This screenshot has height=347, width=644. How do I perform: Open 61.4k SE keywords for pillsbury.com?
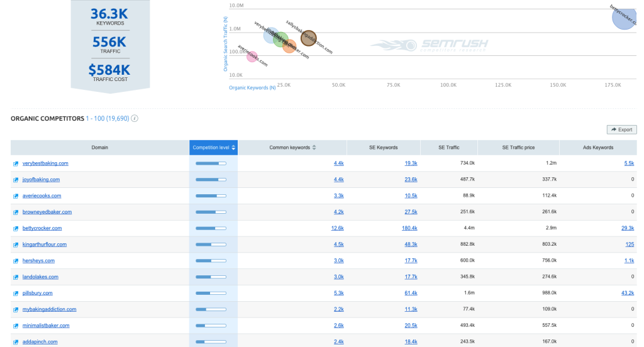(411, 293)
